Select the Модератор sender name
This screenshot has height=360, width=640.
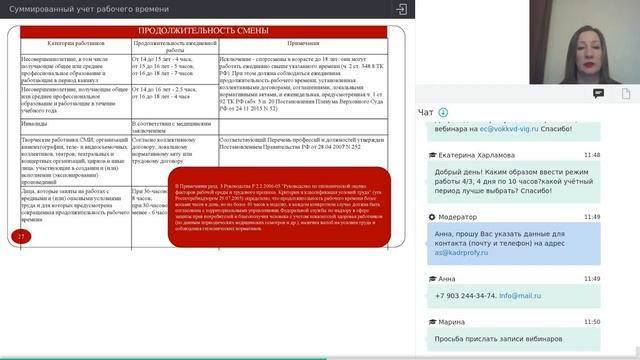457,217
